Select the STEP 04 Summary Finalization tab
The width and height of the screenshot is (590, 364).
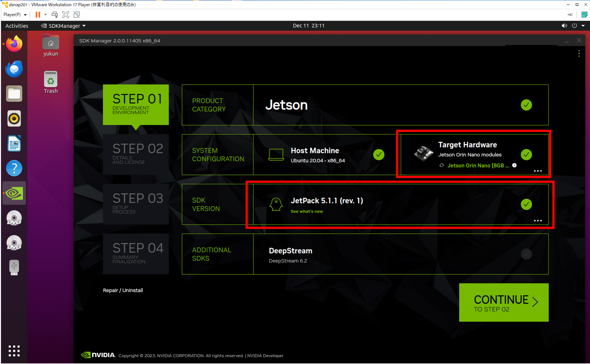pos(136,254)
